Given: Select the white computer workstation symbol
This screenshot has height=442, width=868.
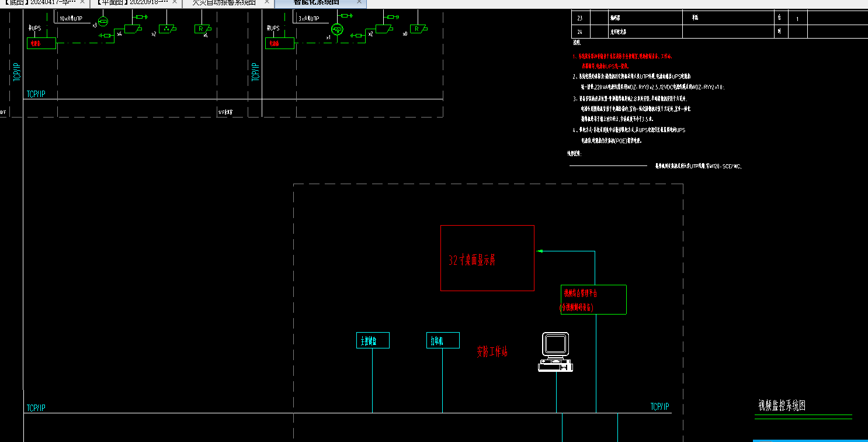Looking at the screenshot, I should click(555, 351).
